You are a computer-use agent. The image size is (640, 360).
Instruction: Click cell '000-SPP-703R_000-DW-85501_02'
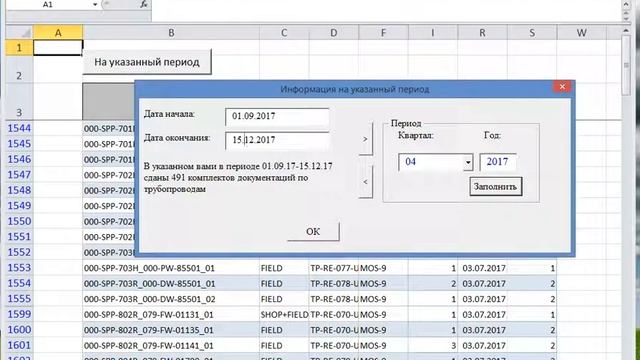point(171,299)
